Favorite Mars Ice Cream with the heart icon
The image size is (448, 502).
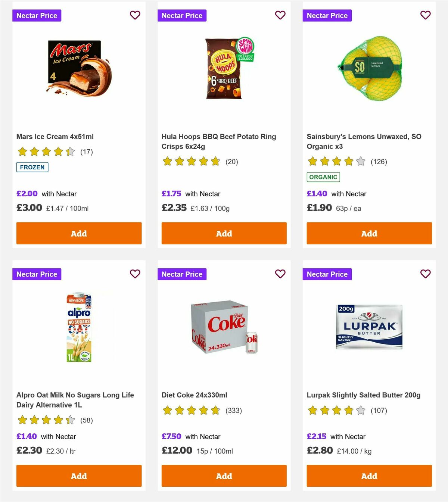[135, 15]
